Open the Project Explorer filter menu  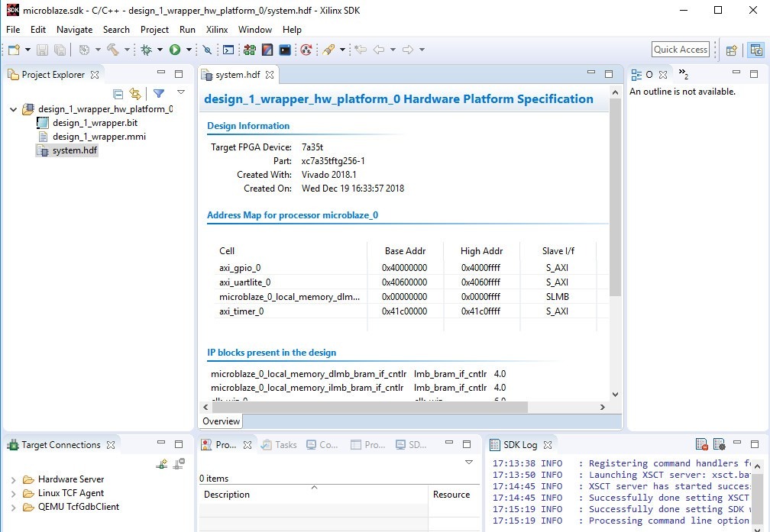pos(159,93)
